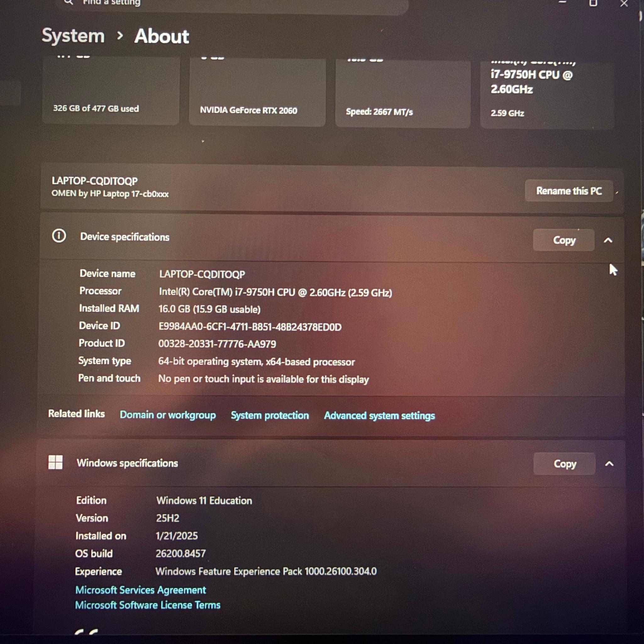644x644 pixels.
Task: Click the Device specifications info icon
Action: [x=59, y=236]
